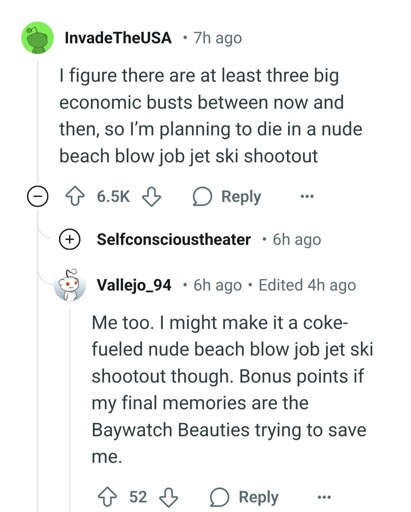Upvote InvadeTheUSA's comment
Viewport: 411px width, 512px height.
[75, 196]
